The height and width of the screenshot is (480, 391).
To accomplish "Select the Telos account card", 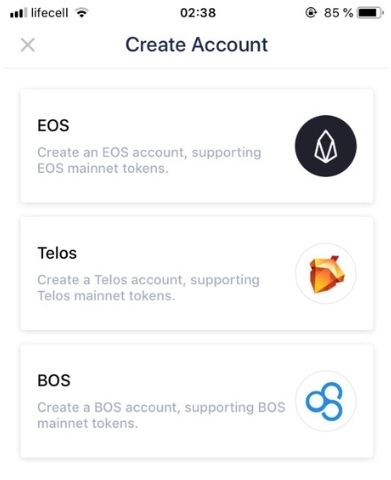I will [197, 273].
